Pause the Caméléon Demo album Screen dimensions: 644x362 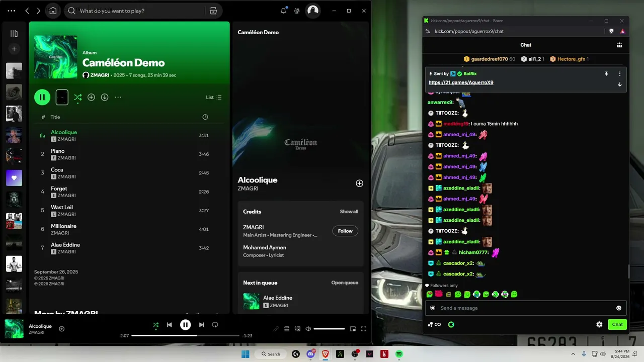[42, 97]
